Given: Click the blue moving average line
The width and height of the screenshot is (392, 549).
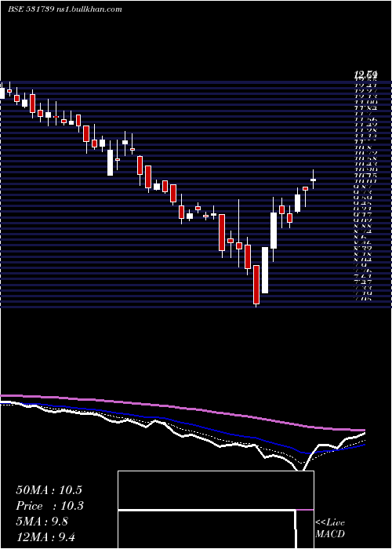Looking at the screenshot, I should [x=182, y=424].
